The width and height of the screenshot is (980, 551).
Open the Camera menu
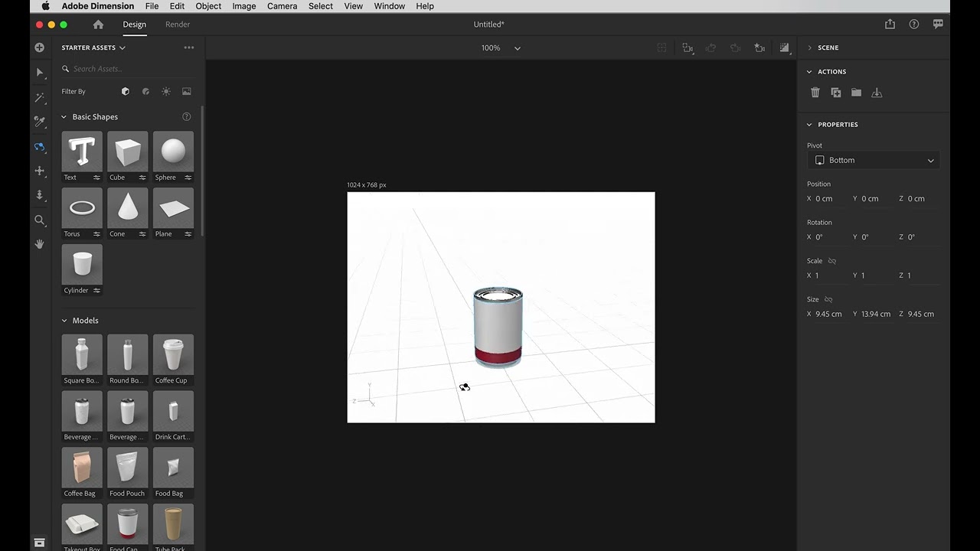tap(282, 6)
